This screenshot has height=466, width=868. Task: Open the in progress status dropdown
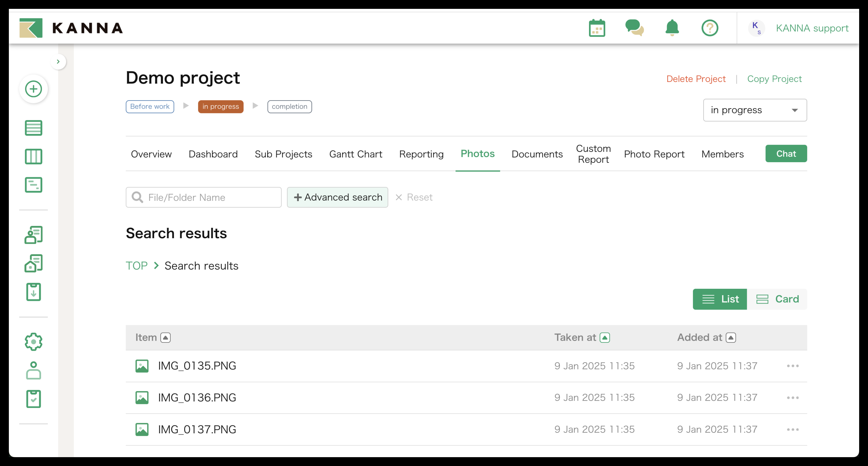(x=755, y=110)
